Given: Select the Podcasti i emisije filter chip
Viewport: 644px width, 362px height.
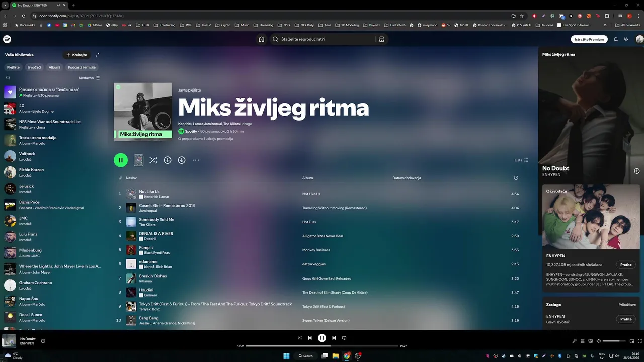Looking at the screenshot, I should click(x=82, y=67).
